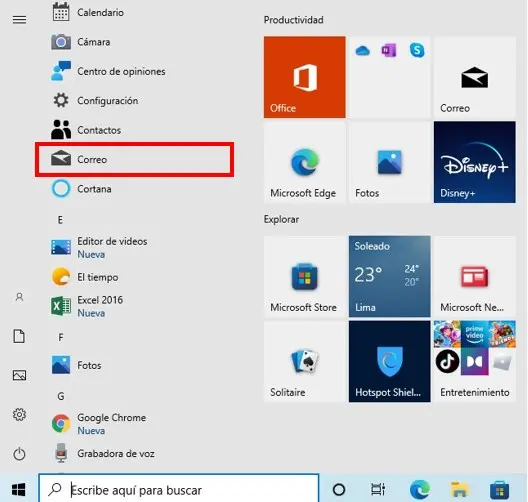Open the Fotos tile
The height and width of the screenshot is (502, 528).
point(390,162)
